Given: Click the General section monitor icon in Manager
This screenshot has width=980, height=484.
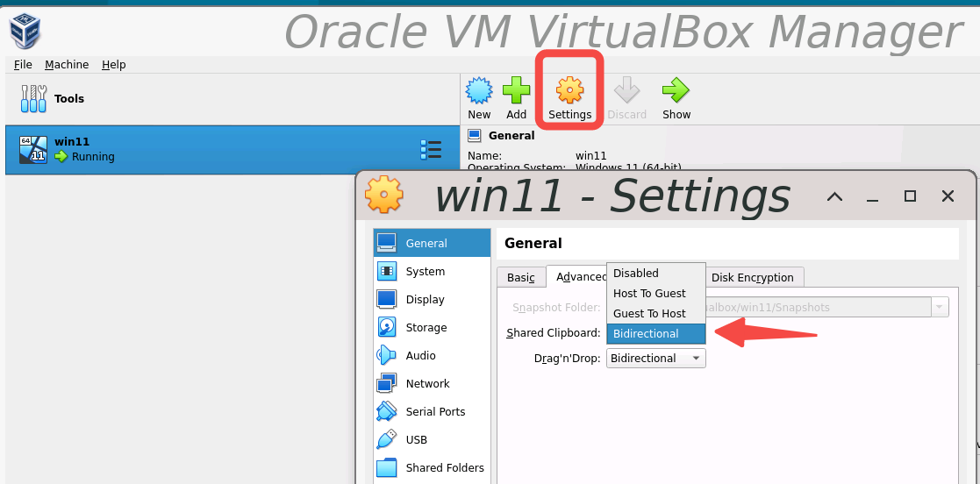Looking at the screenshot, I should [475, 136].
